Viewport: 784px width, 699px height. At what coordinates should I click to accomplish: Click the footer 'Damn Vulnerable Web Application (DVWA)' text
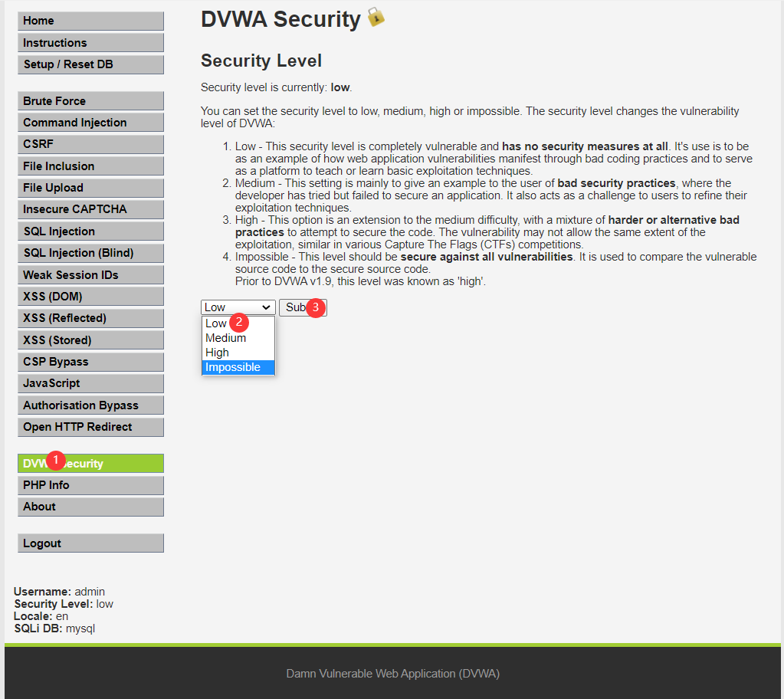click(x=392, y=674)
